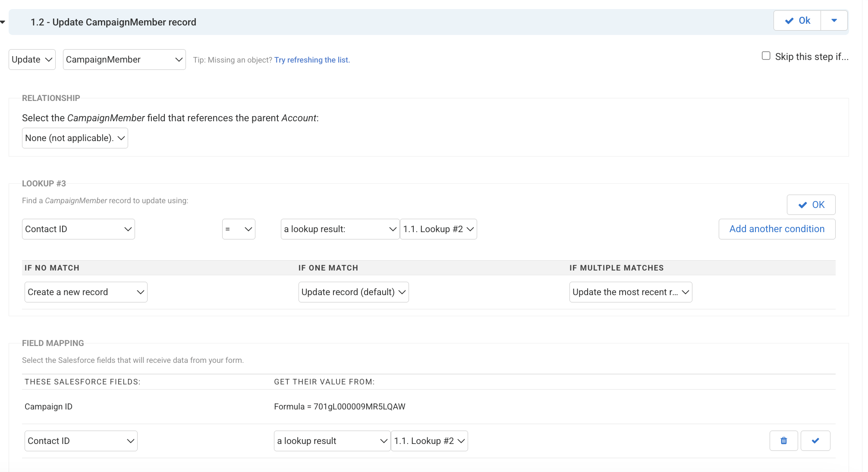Open None (not applicable) relationship dropdown
Image resolution: width=868 pixels, height=472 pixels.
pyautogui.click(x=75, y=138)
